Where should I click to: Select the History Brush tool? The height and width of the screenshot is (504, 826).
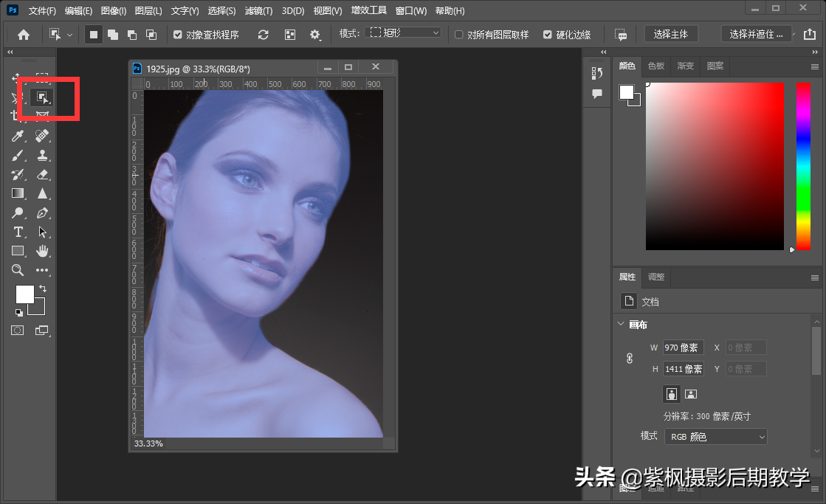pos(18,174)
